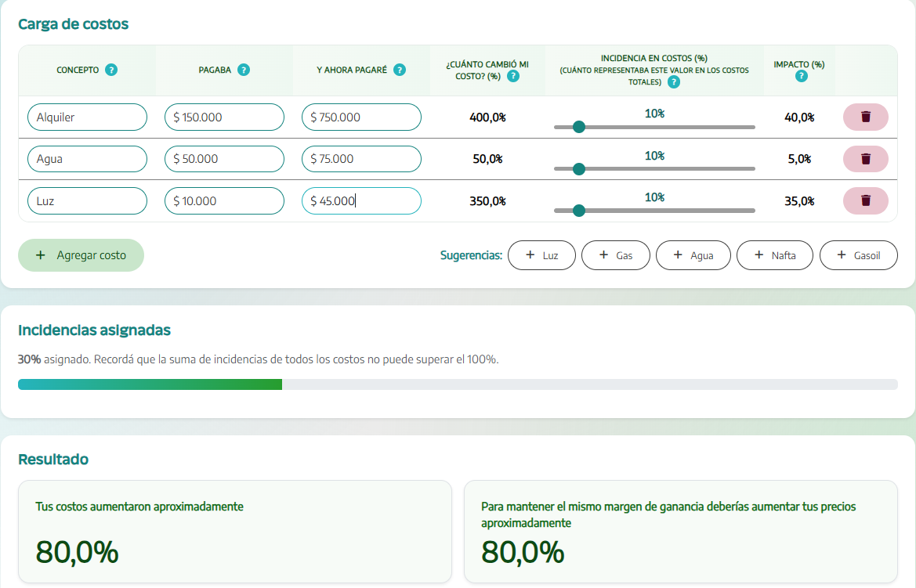Delete the Agua cost row
Viewport: 916px width, 588px height.
(x=866, y=159)
